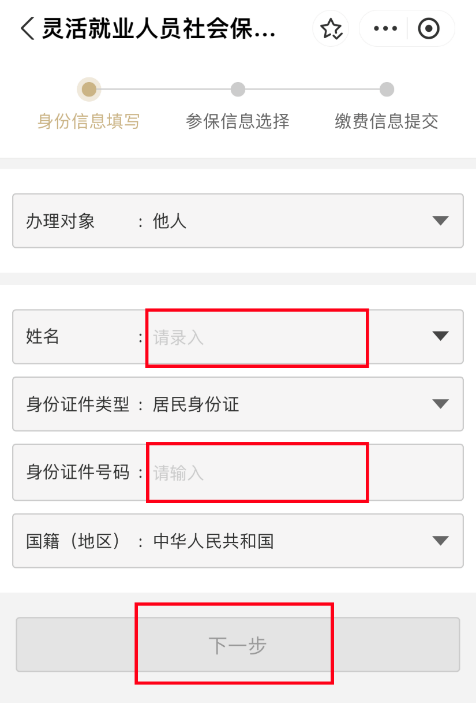Select the 他人 value in 办理对象

pyautogui.click(x=169, y=221)
